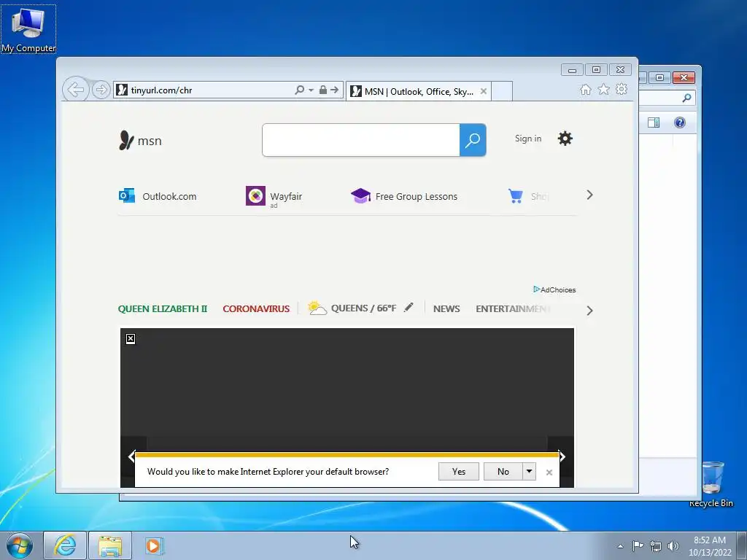The image size is (747, 560).
Task: Click the browser forward arrow button
Action: point(101,90)
